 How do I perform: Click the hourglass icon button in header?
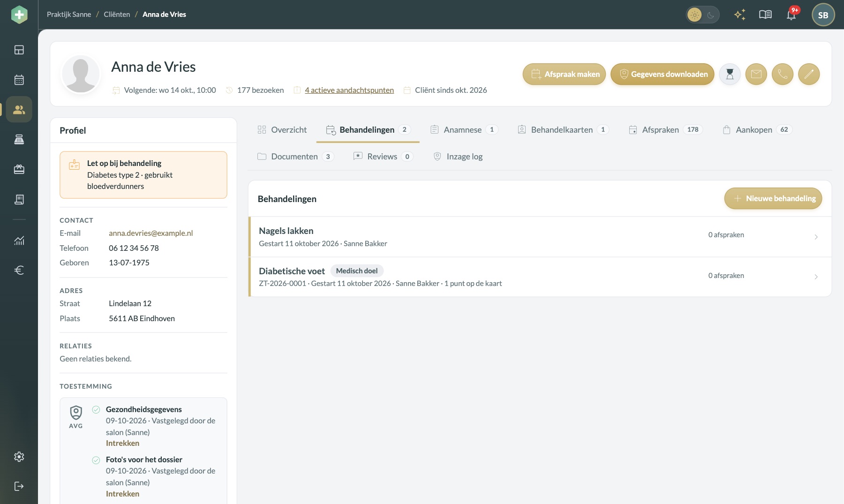coord(730,74)
